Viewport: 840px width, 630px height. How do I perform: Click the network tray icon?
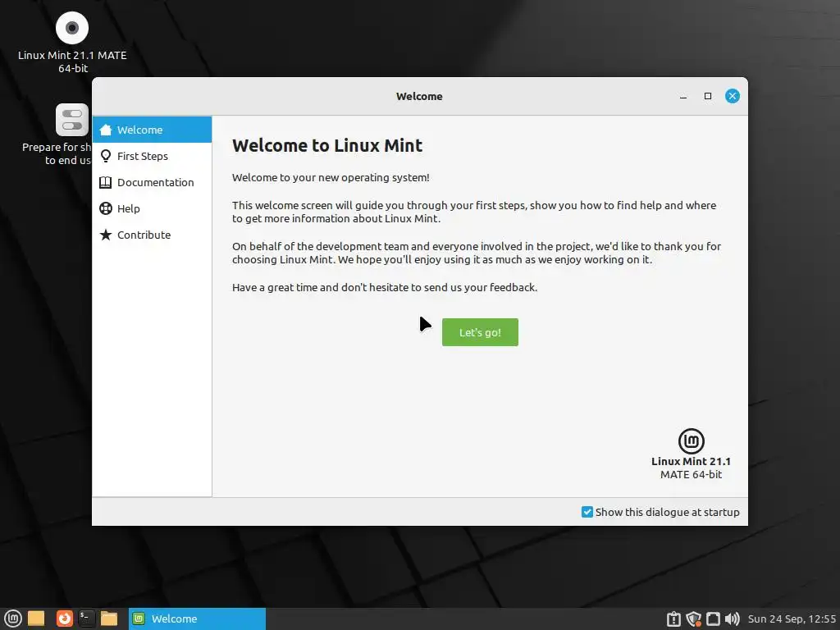713,619
